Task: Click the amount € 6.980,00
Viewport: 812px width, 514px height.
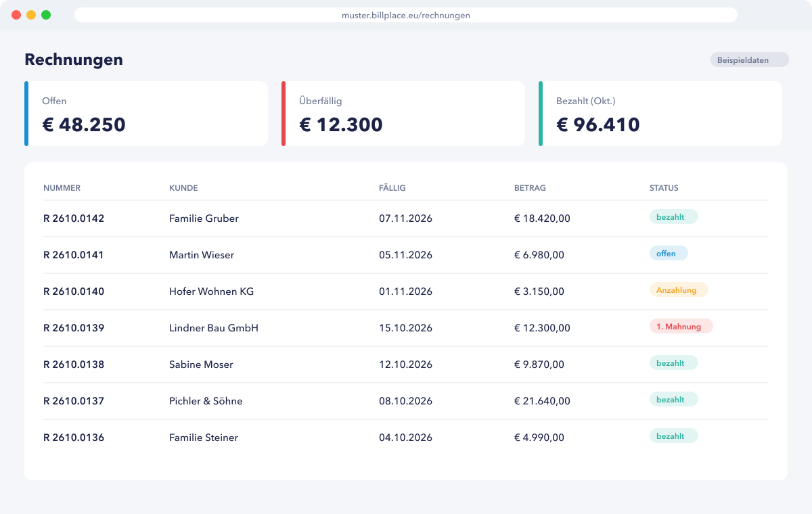Action: pos(539,255)
